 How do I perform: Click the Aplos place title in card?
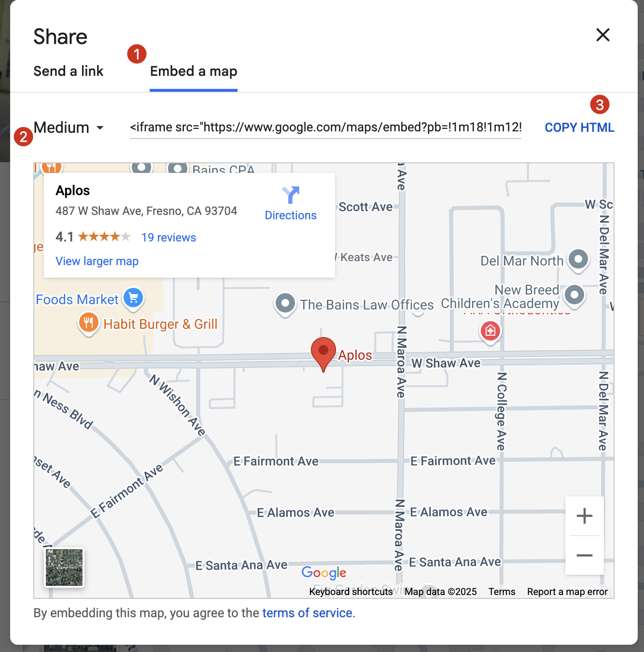pos(73,190)
